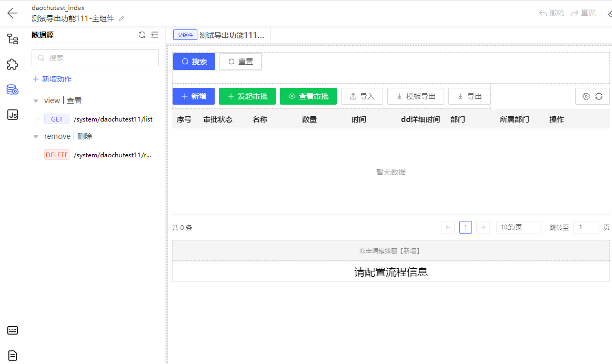Open the puzzle-piece components panel

[x=13, y=64]
